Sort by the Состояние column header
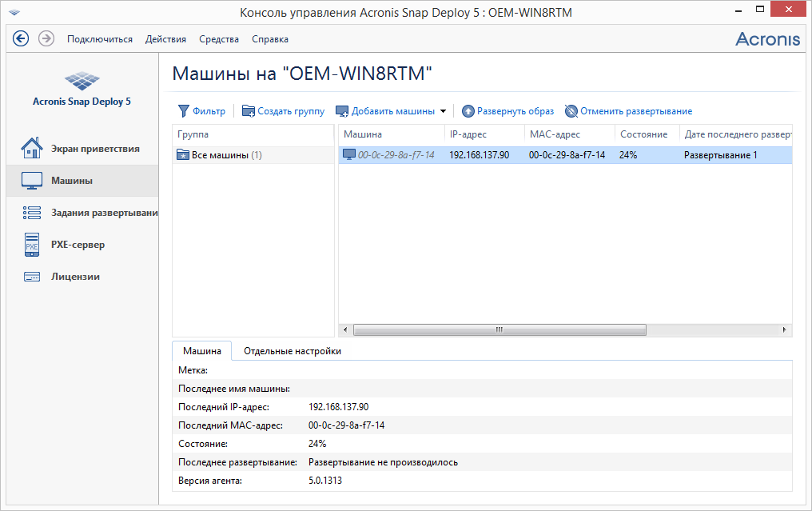 click(647, 134)
